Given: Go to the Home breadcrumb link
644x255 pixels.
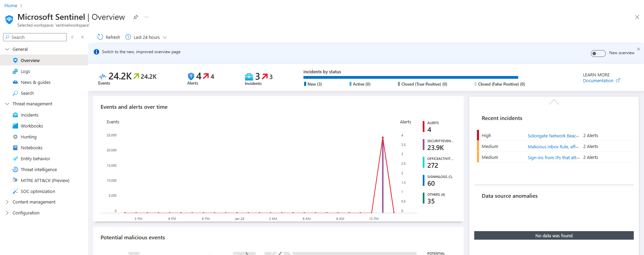Looking at the screenshot, I should pyautogui.click(x=11, y=5).
